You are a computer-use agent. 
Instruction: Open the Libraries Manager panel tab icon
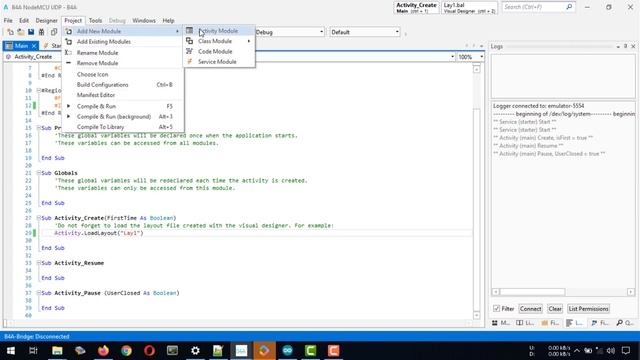520,323
